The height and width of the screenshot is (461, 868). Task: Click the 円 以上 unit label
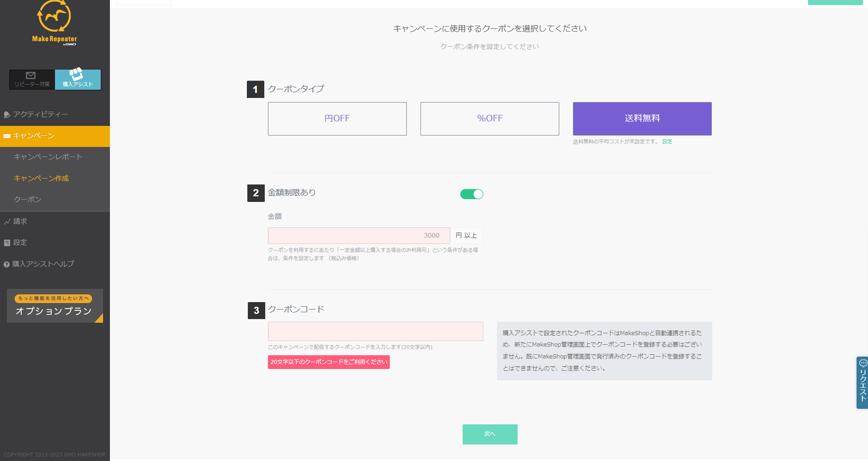(x=466, y=236)
